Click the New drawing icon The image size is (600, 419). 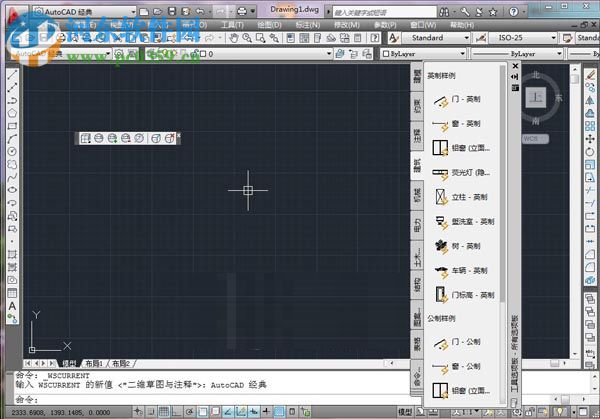point(144,11)
